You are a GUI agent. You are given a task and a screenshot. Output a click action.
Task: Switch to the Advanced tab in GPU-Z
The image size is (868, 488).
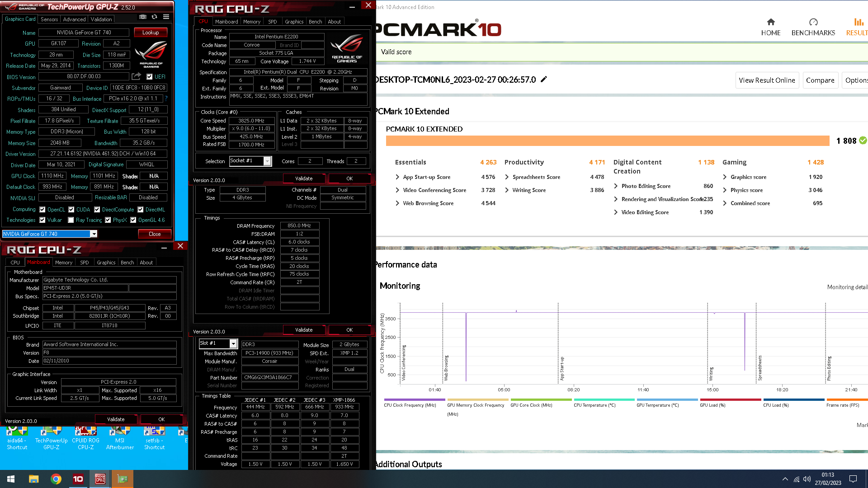click(x=74, y=19)
